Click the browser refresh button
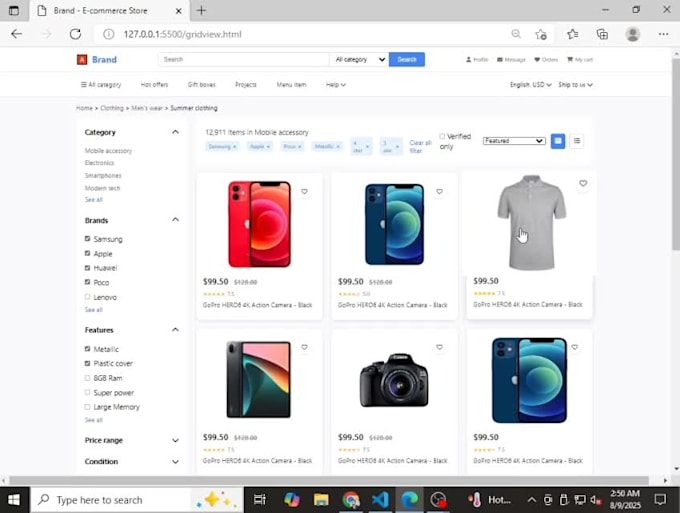 [75, 34]
